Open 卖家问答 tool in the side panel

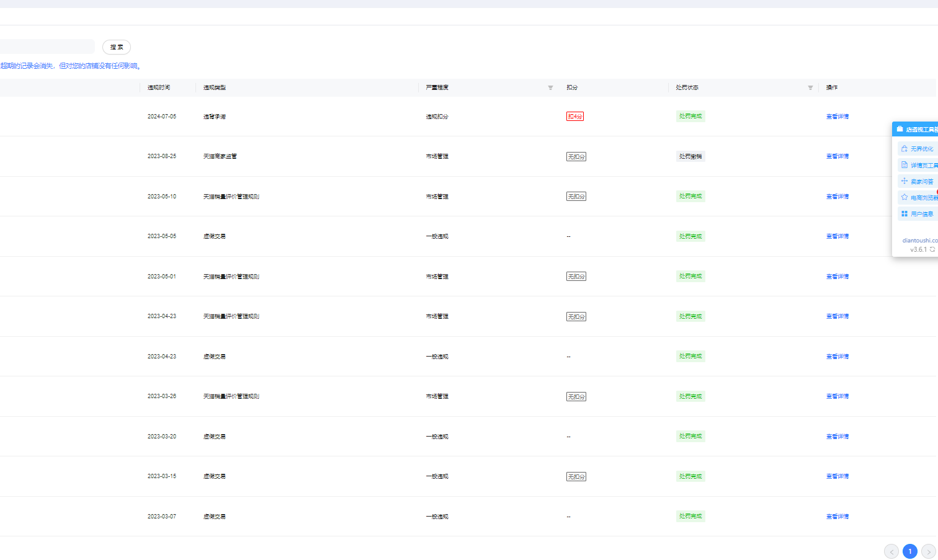pos(918,181)
